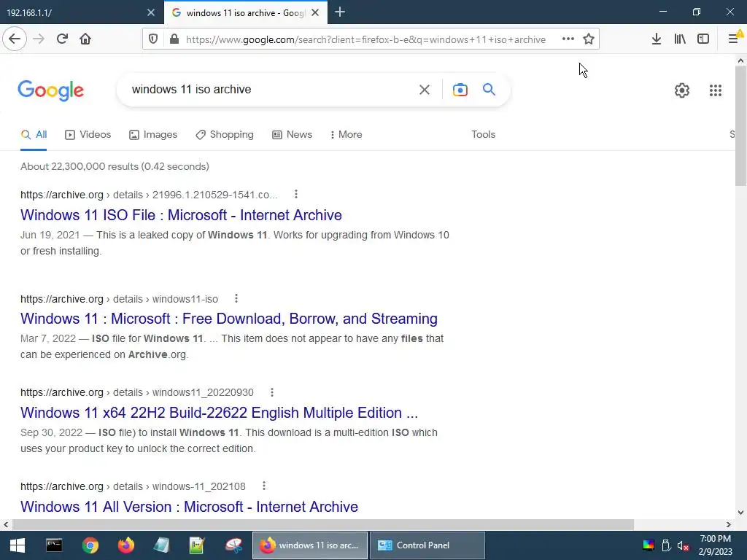Screen dimensions: 747x560
Task: Close the 192.168.1.1 tab
Action: [x=151, y=13]
